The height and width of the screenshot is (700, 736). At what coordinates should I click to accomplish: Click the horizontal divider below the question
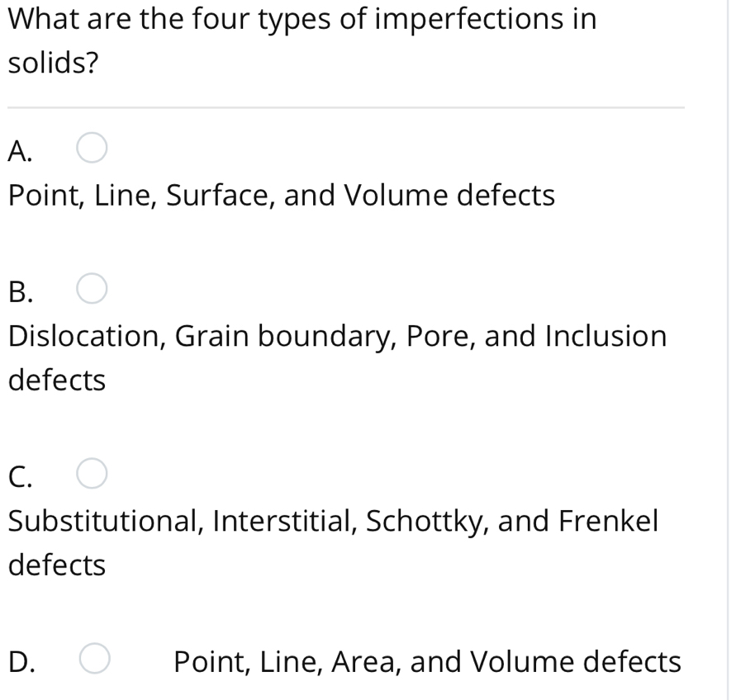pyautogui.click(x=345, y=107)
